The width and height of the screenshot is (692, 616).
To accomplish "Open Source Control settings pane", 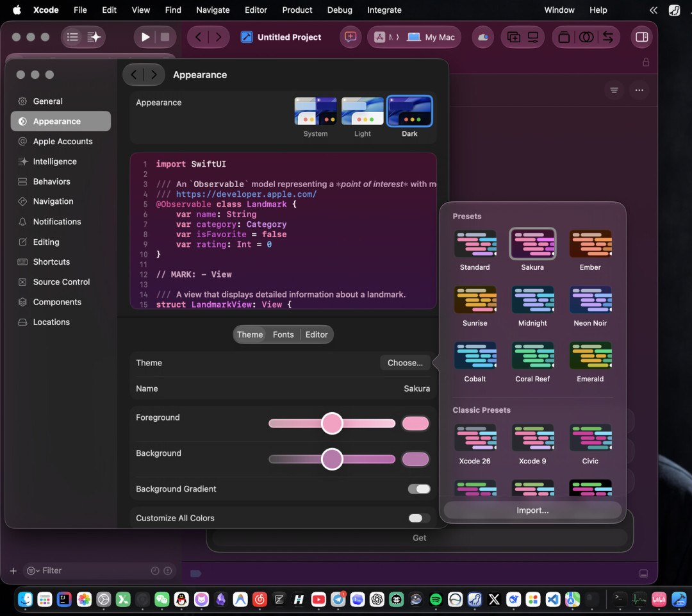I will tap(61, 282).
